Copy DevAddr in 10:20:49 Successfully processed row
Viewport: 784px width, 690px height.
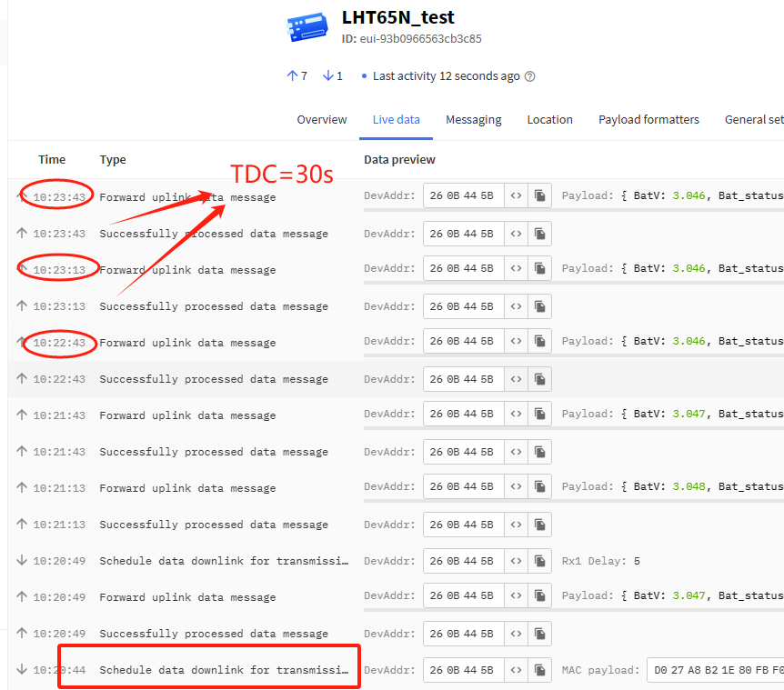point(540,634)
